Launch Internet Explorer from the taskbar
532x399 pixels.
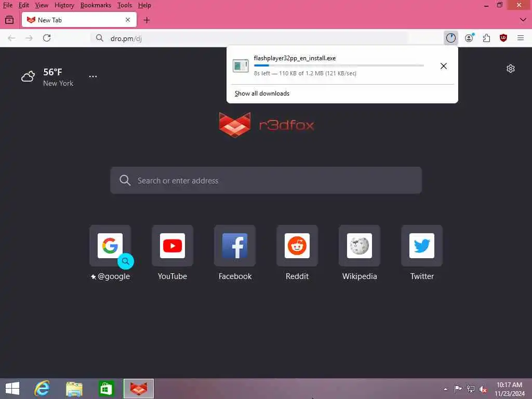[x=42, y=389]
